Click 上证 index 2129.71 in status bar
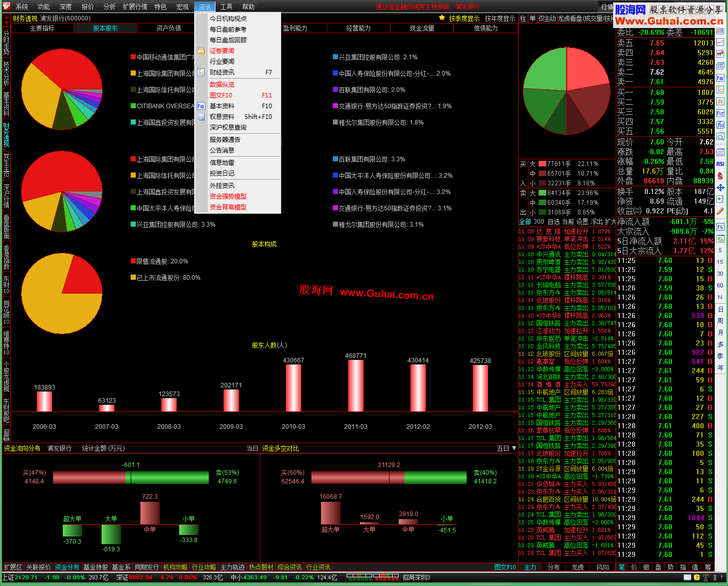 19,578
